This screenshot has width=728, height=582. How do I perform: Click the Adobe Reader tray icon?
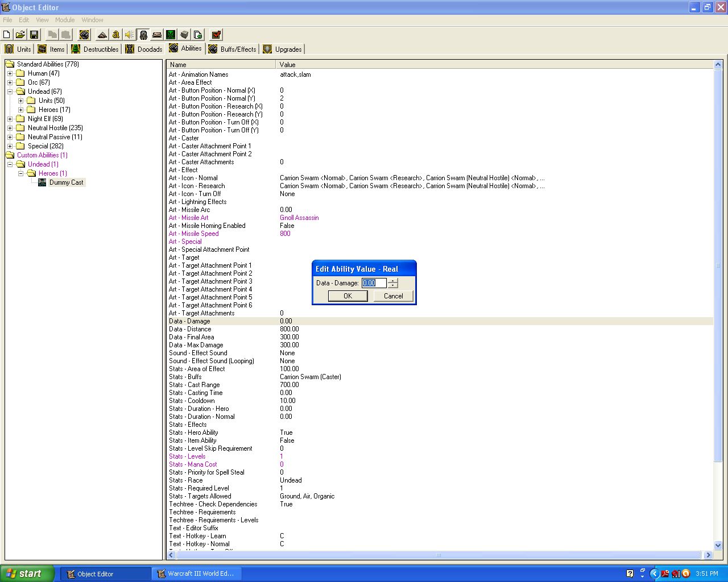click(x=665, y=573)
